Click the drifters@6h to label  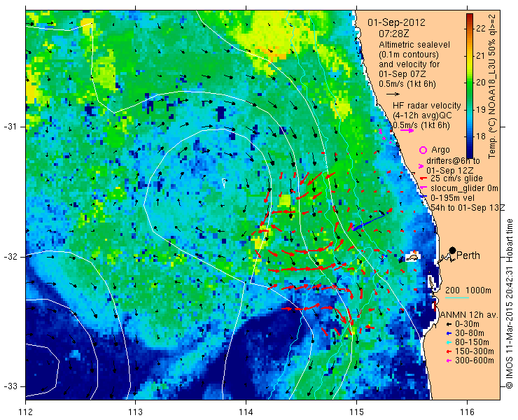453,161
